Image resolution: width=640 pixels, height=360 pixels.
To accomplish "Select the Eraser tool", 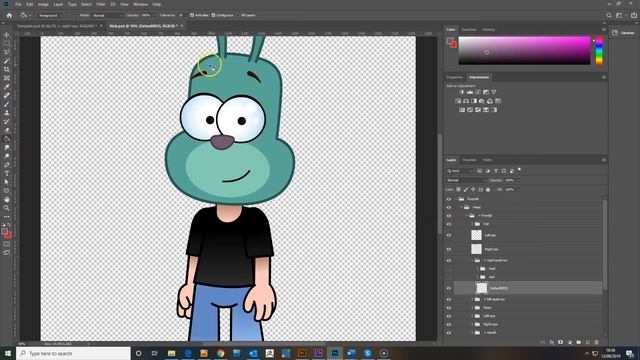I will (7, 130).
